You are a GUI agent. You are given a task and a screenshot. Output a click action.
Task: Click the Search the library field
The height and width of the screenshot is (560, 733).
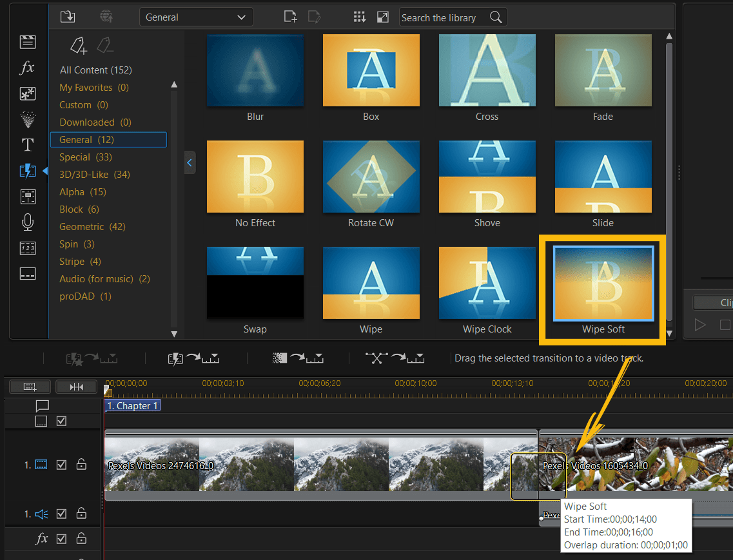click(444, 17)
